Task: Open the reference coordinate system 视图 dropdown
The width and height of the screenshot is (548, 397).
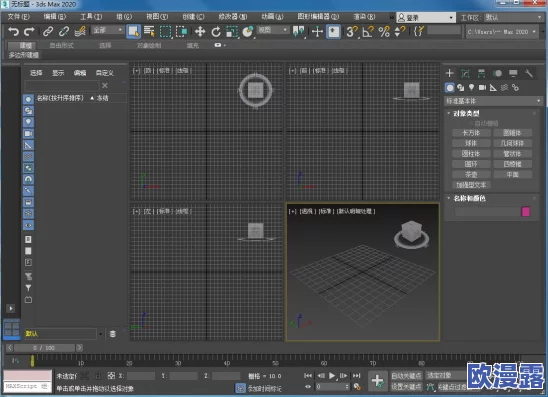Action: [x=273, y=30]
